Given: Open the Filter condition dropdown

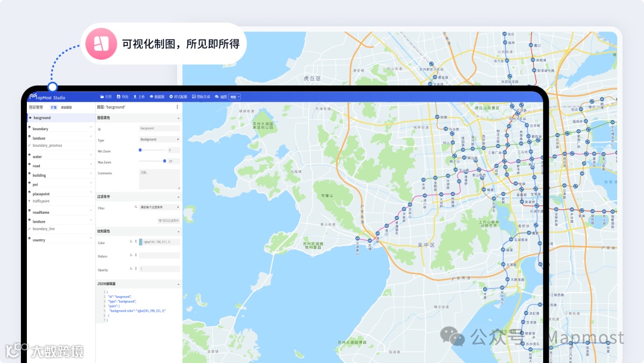Looking at the screenshot, I should (x=159, y=207).
